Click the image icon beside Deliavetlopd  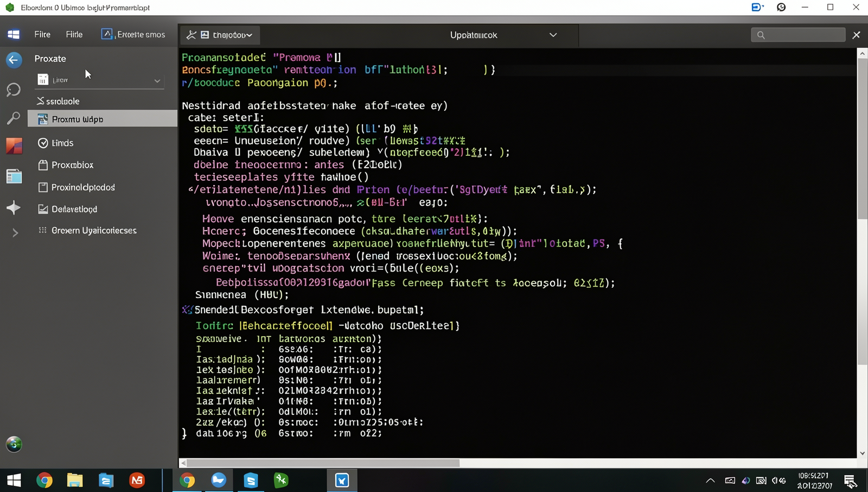[43, 209]
